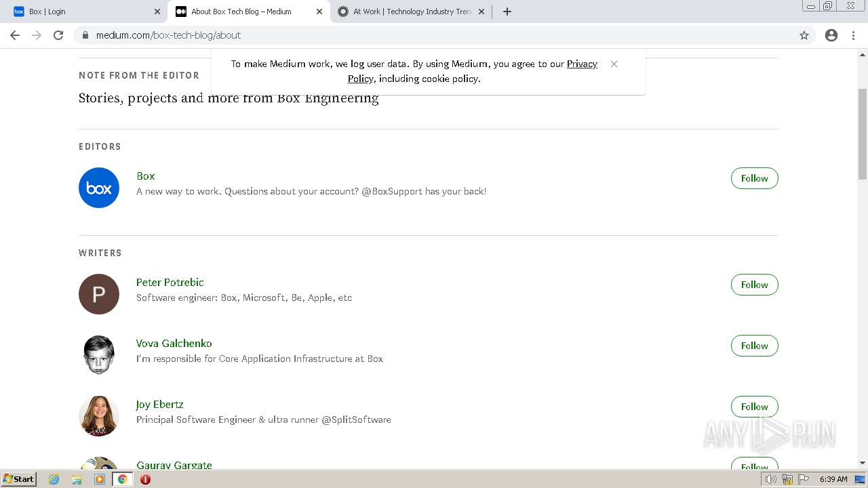Open the volume speaker tray icon

pos(771,479)
